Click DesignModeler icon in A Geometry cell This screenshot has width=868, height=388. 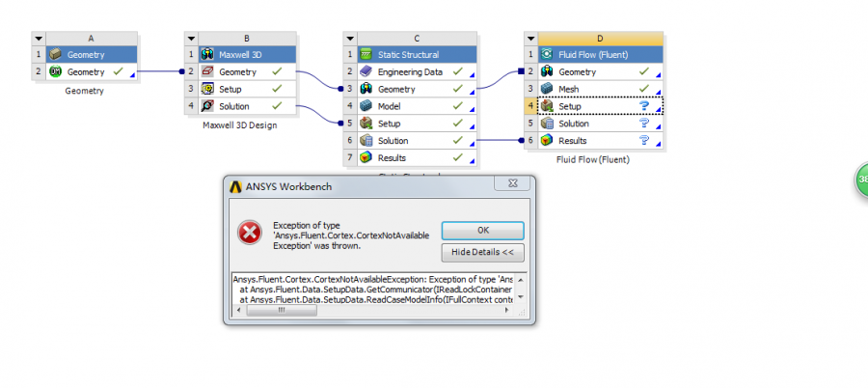[x=55, y=71]
